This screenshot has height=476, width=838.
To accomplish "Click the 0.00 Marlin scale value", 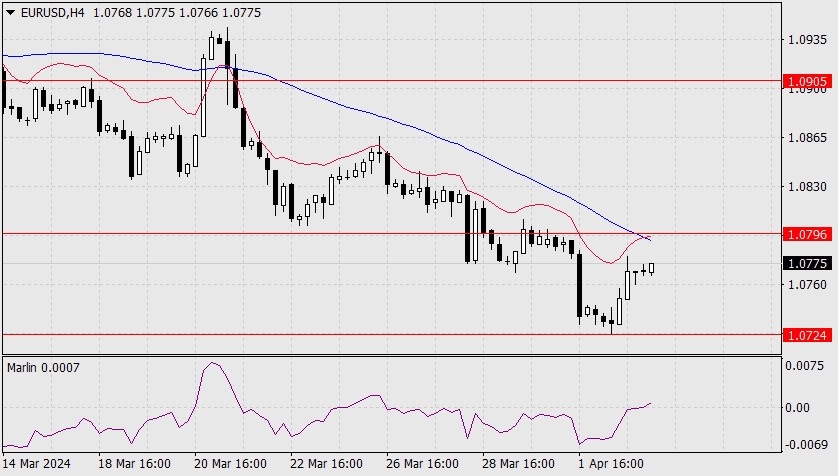I will (797, 408).
